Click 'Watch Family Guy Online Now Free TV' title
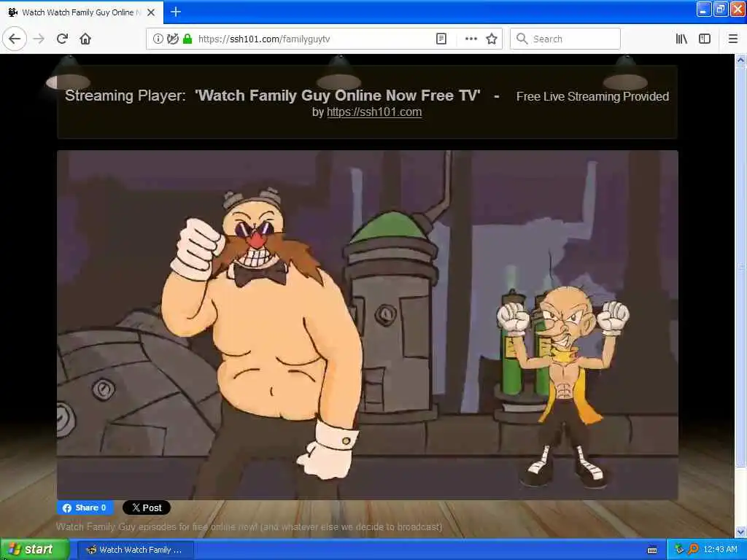The image size is (747, 560). pyautogui.click(x=338, y=96)
